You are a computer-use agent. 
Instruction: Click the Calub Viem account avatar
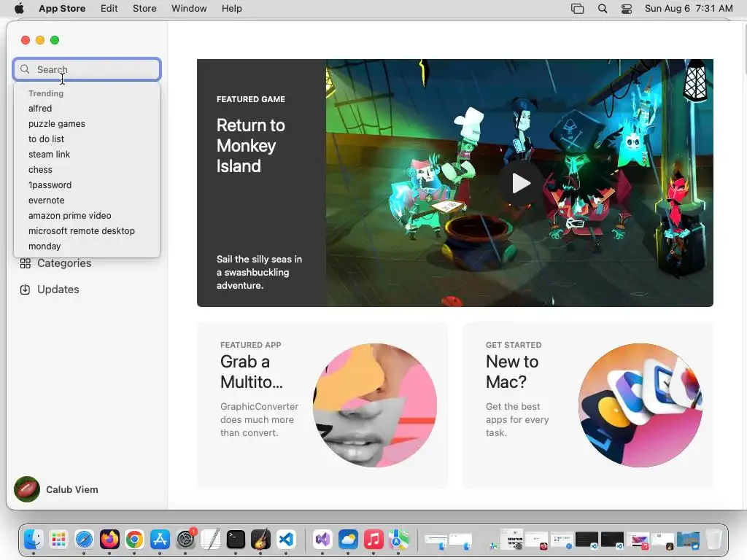(27, 489)
